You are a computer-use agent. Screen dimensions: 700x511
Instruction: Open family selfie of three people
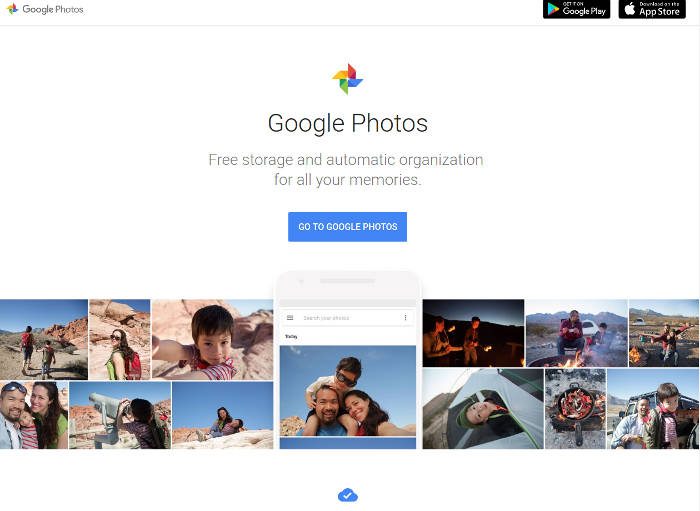tap(34, 415)
